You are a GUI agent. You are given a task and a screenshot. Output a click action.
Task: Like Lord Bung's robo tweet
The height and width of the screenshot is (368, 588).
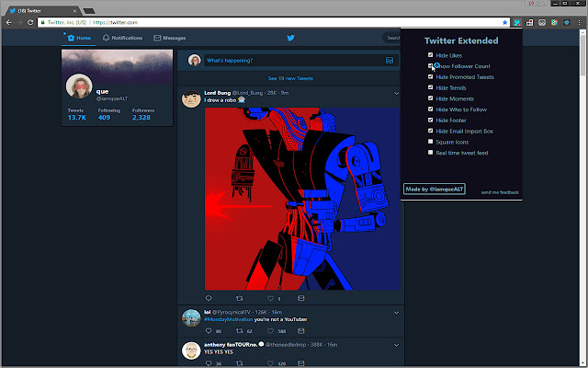point(270,298)
